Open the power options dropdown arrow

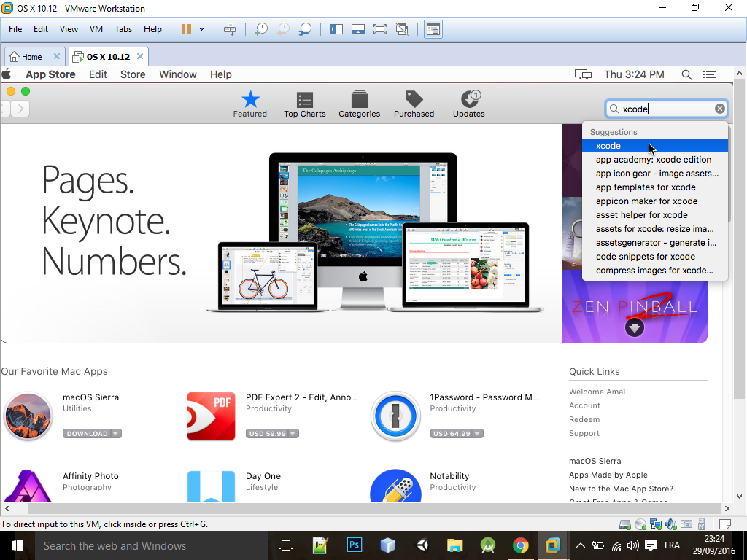click(201, 29)
